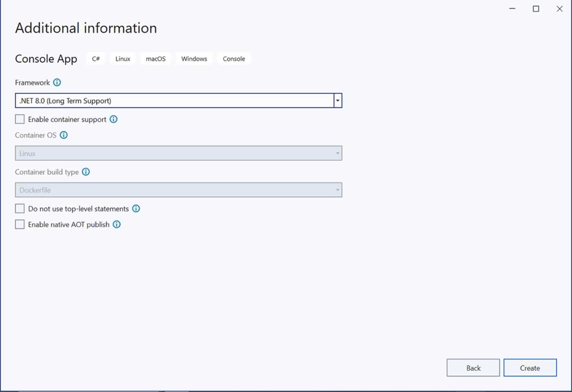This screenshot has height=392, width=572.
Task: Go Back to previous step
Action: click(473, 368)
